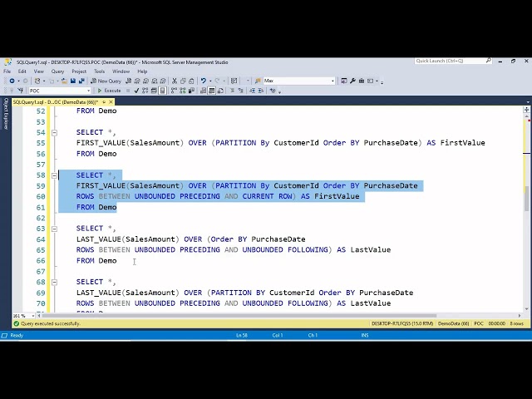Click 'FROM Demo' text on line 56
Viewport: 532px width, 399px height.
[96, 154]
